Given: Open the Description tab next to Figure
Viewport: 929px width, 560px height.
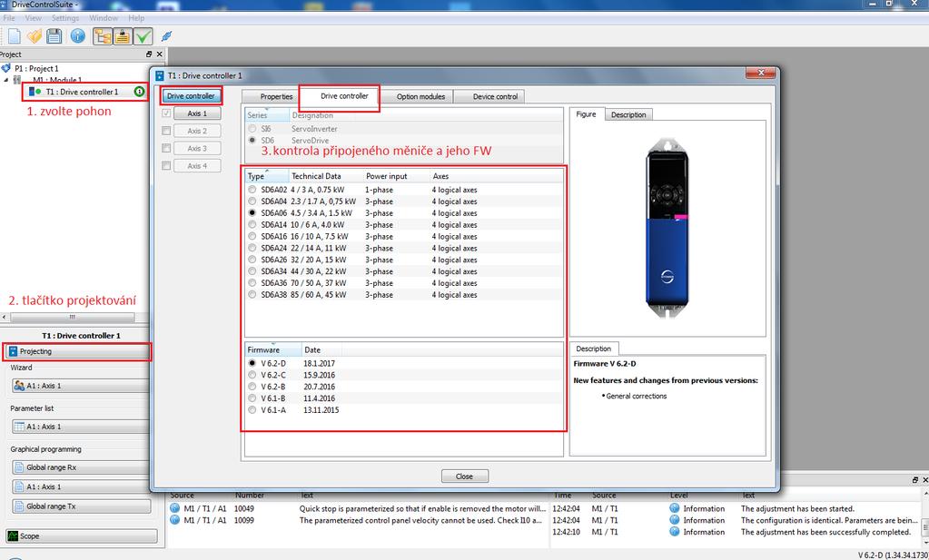Looking at the screenshot, I should (628, 115).
